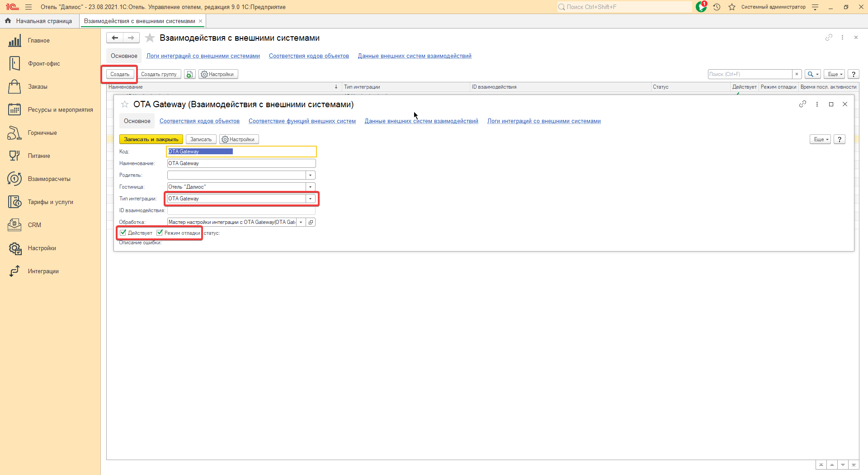Close the Взаимодействия с внешними системами tab

click(200, 21)
